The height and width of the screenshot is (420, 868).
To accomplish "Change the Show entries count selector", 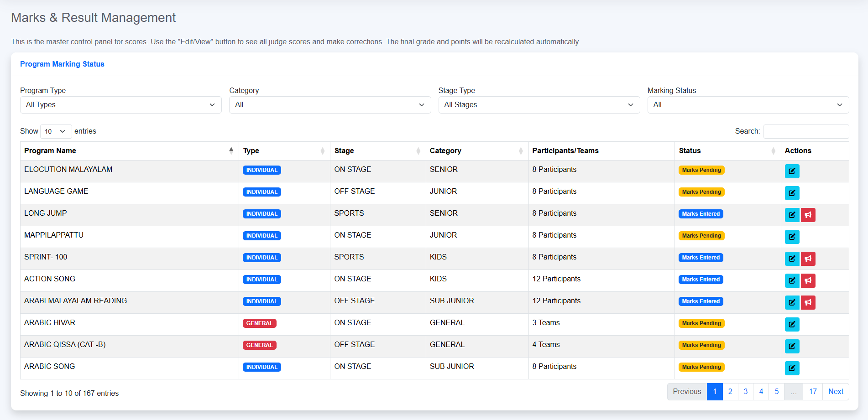I will tap(56, 131).
